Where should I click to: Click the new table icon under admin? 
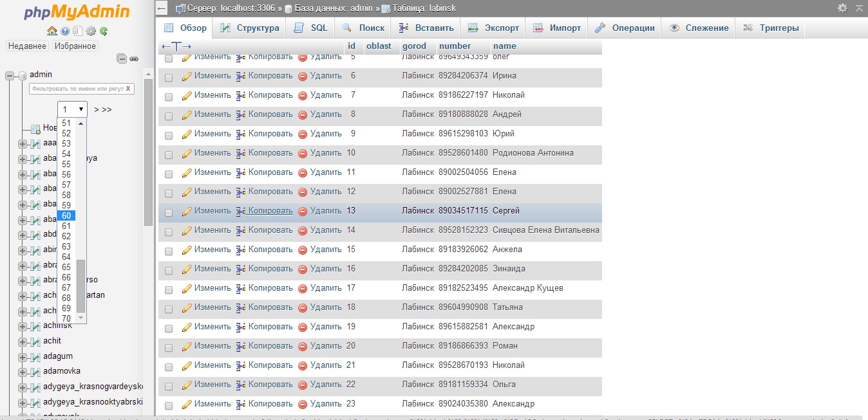(35, 128)
